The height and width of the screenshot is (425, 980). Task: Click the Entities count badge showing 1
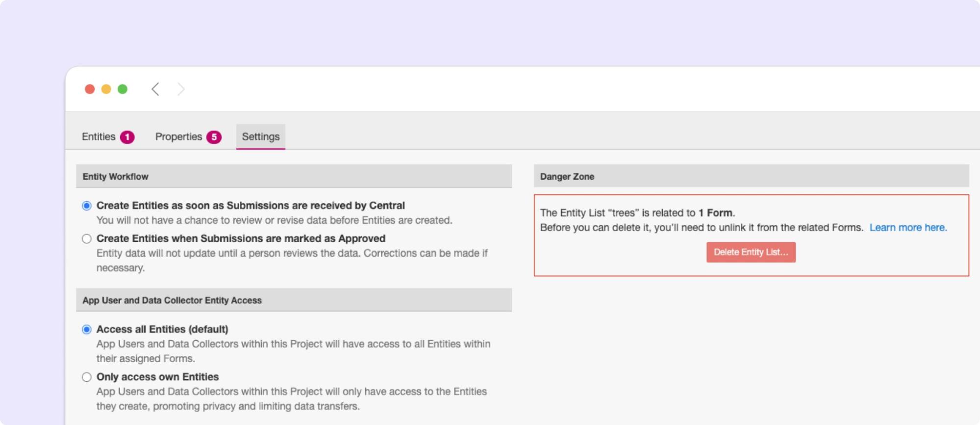click(127, 137)
